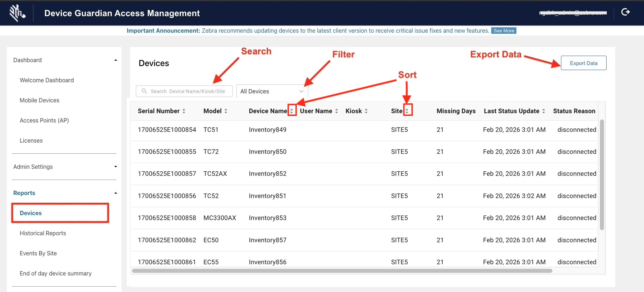The height and width of the screenshot is (292, 644).
Task: Collapse the Dashboard menu section
Action: click(115, 60)
